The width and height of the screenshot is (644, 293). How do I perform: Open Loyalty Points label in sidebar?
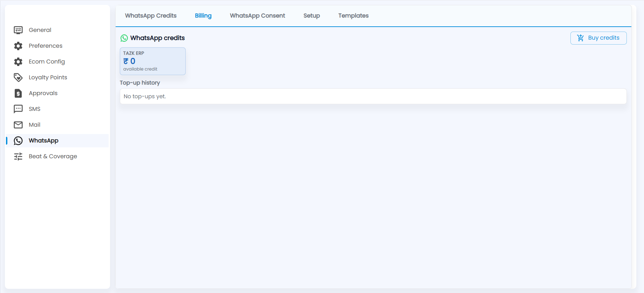(x=48, y=78)
